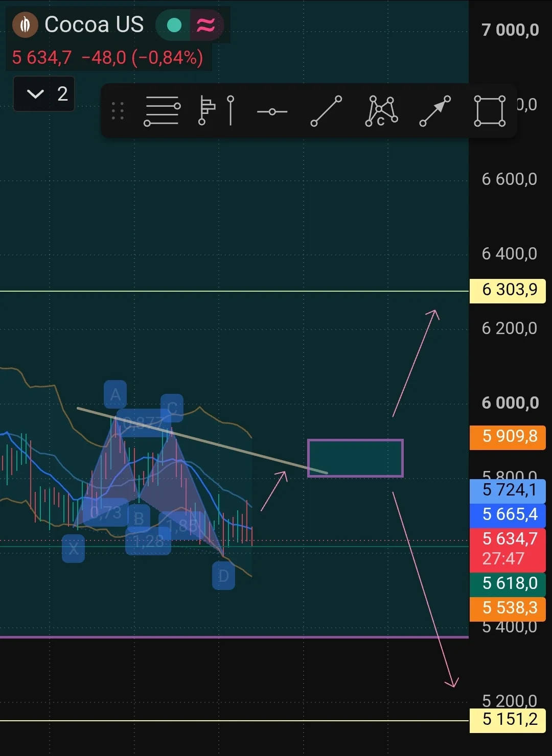Select the pattern point D label

[x=223, y=576]
